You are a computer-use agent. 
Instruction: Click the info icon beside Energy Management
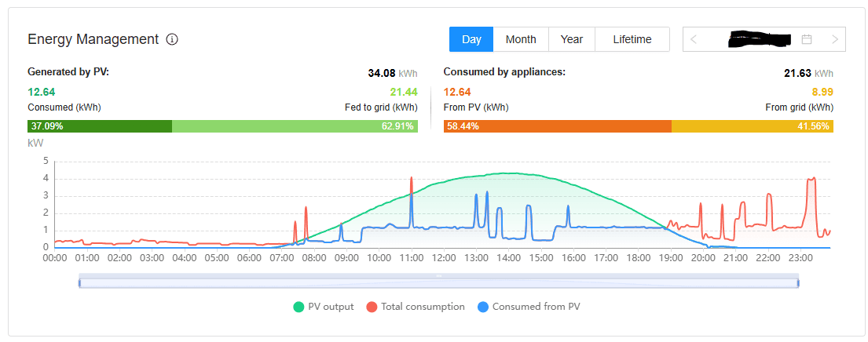point(172,39)
